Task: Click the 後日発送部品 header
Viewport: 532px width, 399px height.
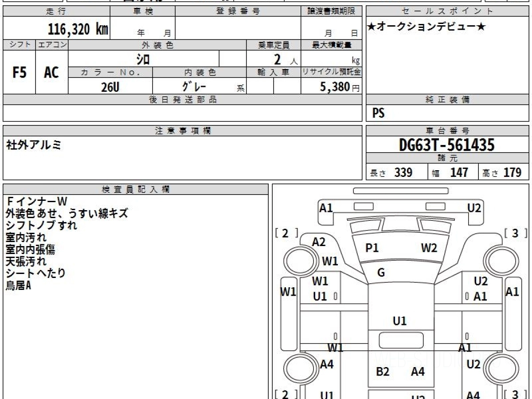Action: 183,100
